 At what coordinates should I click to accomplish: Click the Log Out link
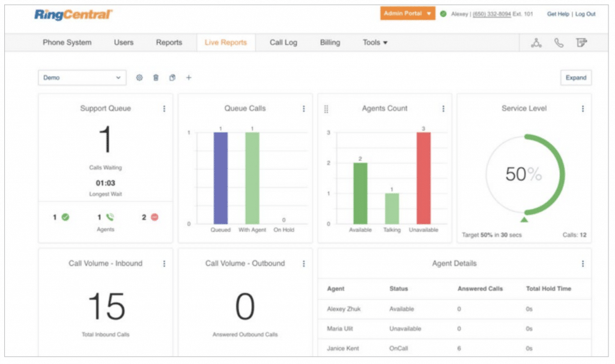pos(586,14)
